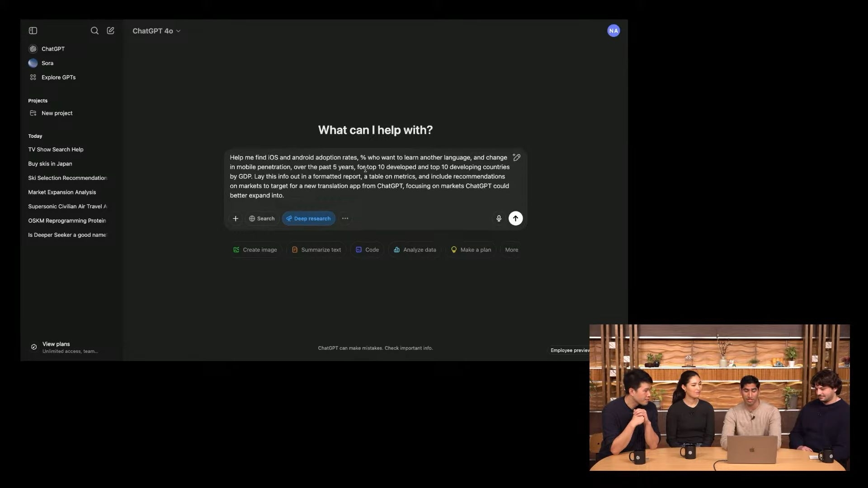The height and width of the screenshot is (488, 868).
Task: Expand the composer's more options ellipsis
Action: [345, 218]
